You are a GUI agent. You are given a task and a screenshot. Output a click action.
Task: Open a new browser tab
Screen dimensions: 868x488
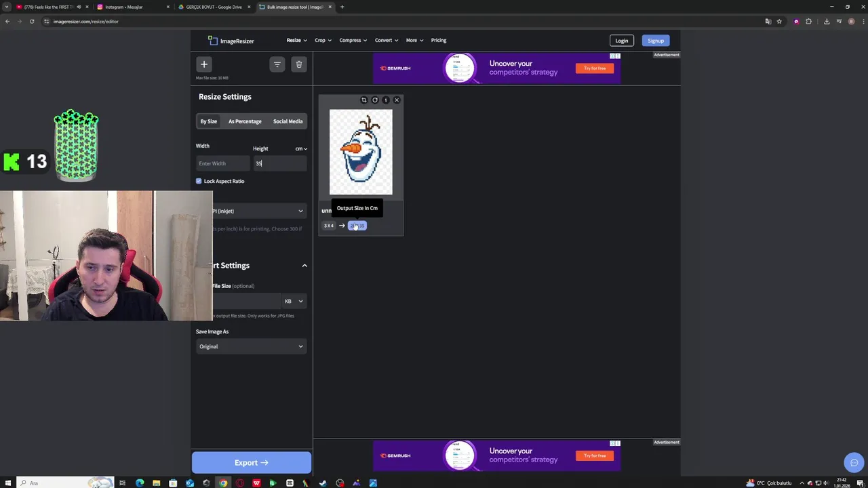pos(342,7)
